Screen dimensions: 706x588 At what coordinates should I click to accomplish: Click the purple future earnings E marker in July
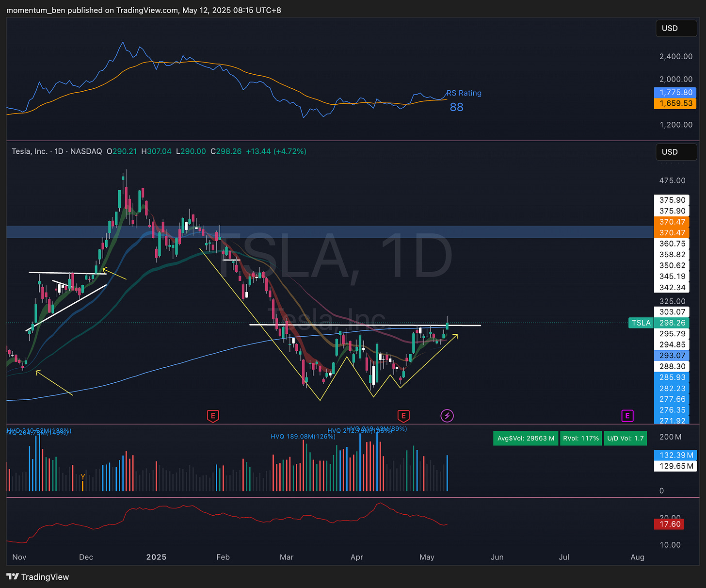[627, 416]
